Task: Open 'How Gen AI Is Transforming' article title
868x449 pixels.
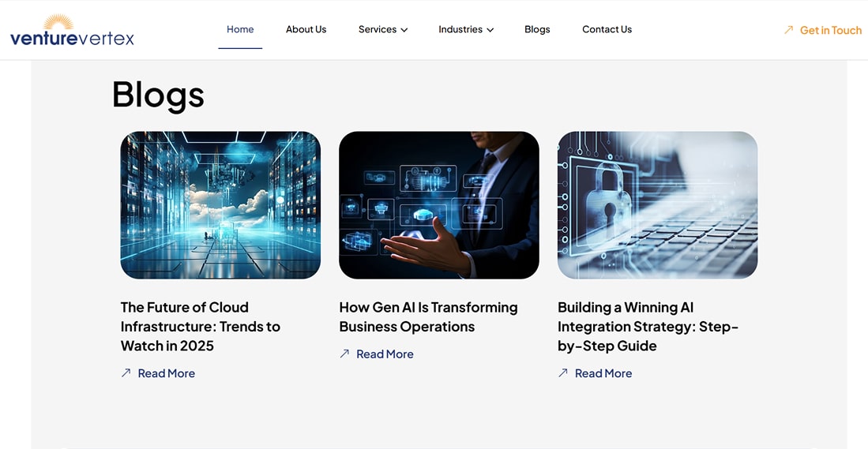Action: pyautogui.click(x=428, y=317)
